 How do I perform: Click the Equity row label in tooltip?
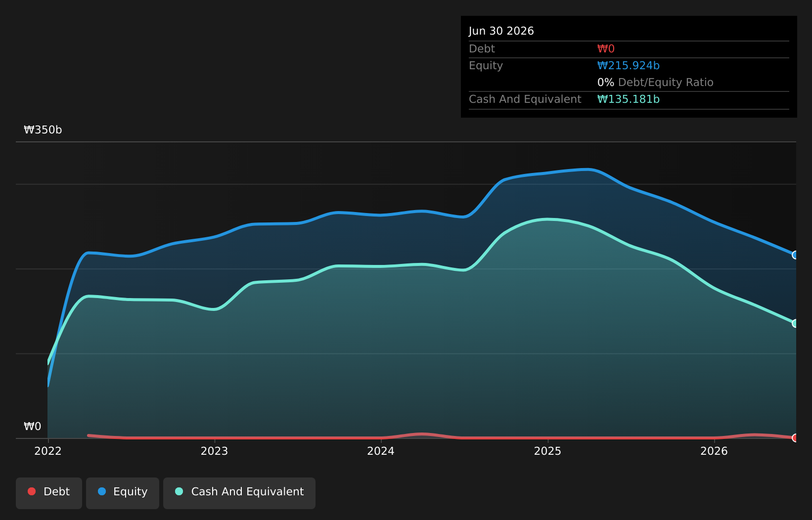pos(486,66)
